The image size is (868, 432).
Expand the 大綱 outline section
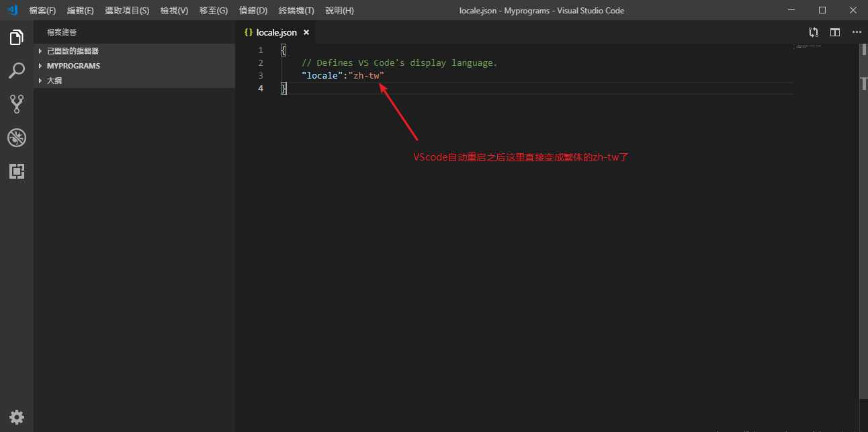point(134,81)
